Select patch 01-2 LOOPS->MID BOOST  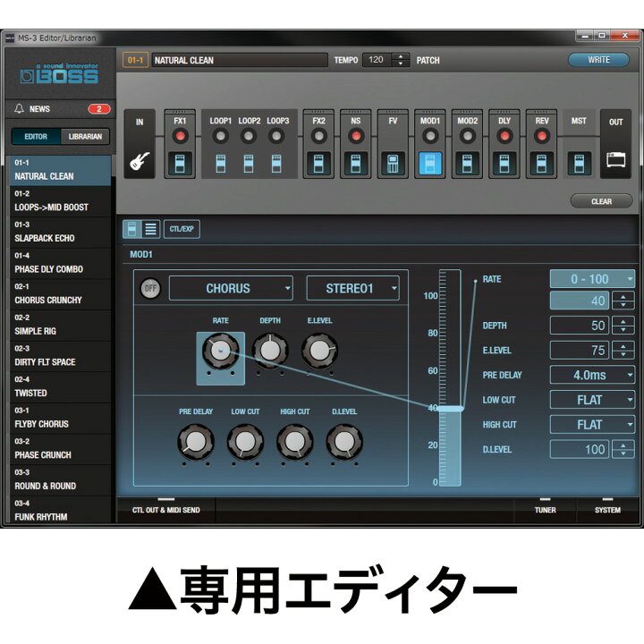coord(61,201)
